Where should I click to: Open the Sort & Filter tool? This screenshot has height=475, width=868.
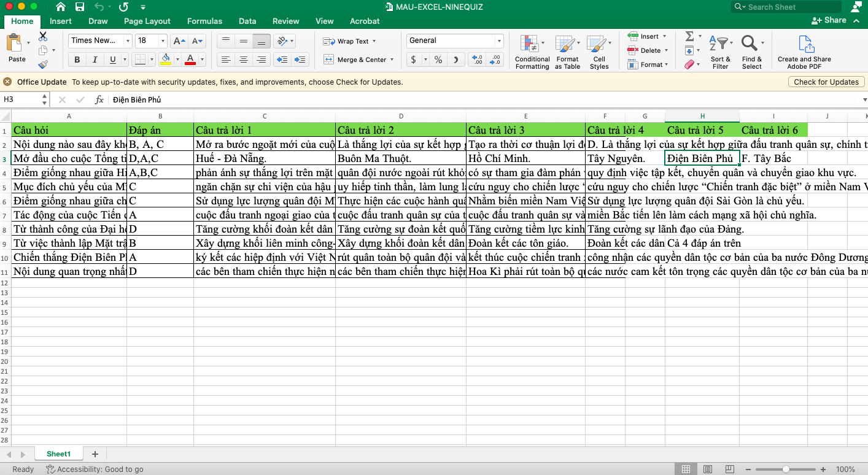click(720, 52)
